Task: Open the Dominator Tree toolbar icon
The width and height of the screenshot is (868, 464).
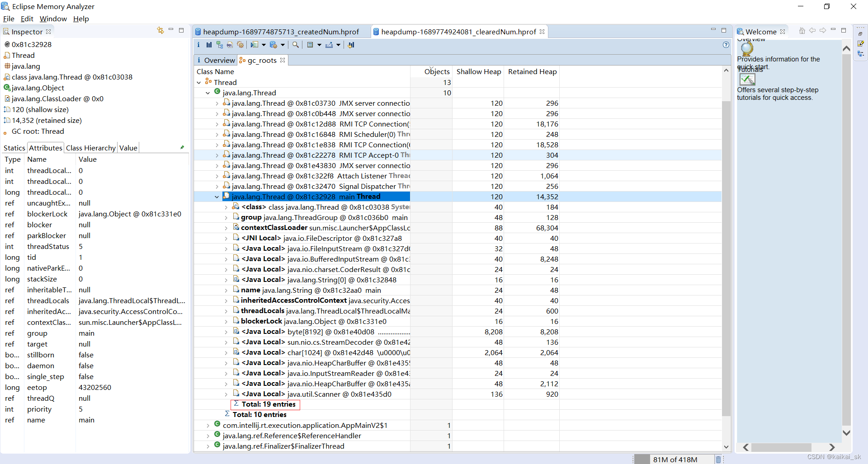Action: tap(220, 45)
